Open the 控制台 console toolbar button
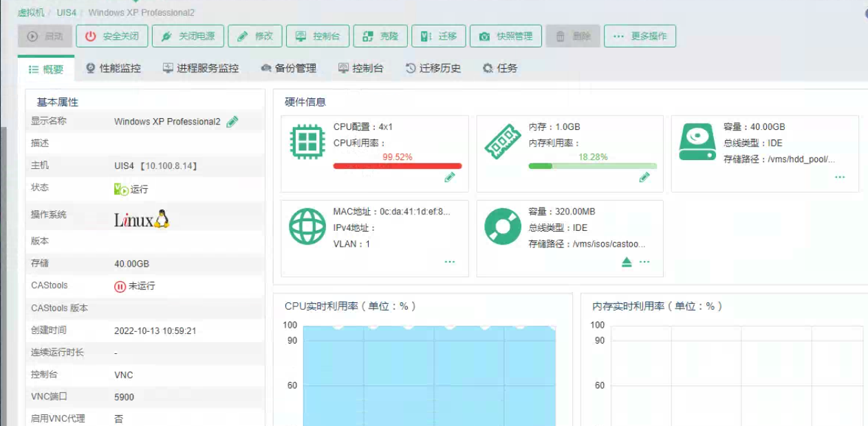 point(318,36)
